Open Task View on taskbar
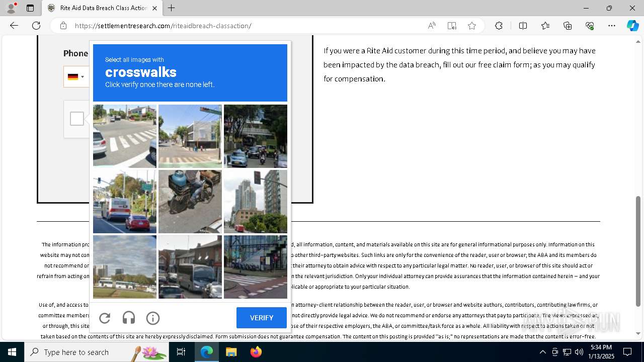The height and width of the screenshot is (362, 644). coord(181,352)
